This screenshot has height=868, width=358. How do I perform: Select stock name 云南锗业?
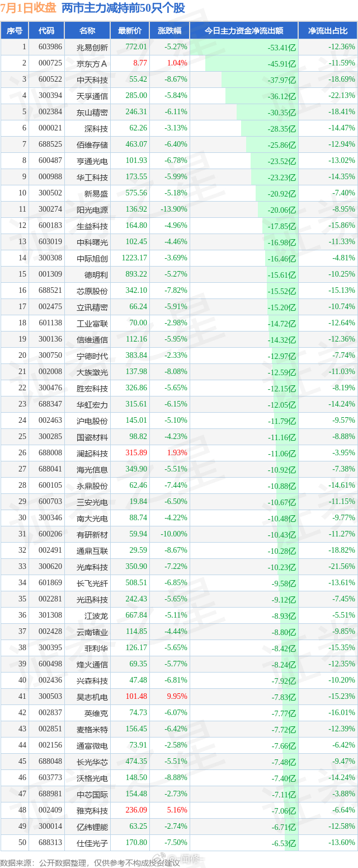[x=92, y=632]
